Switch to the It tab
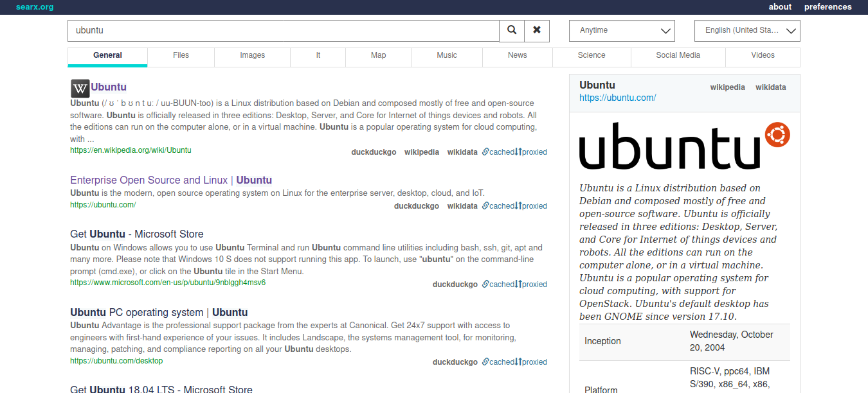The image size is (868, 393). [318, 56]
